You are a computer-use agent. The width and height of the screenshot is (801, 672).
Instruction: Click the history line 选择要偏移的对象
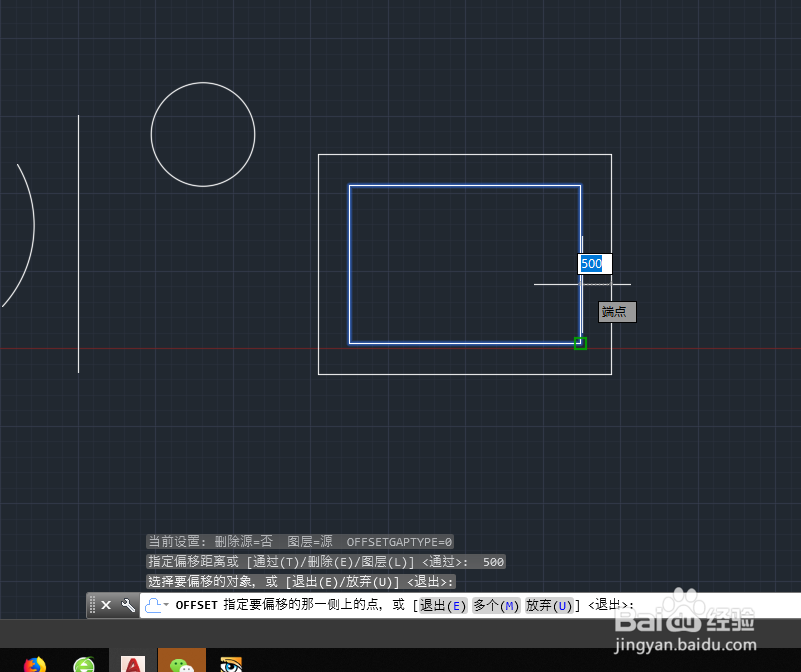click(x=300, y=582)
